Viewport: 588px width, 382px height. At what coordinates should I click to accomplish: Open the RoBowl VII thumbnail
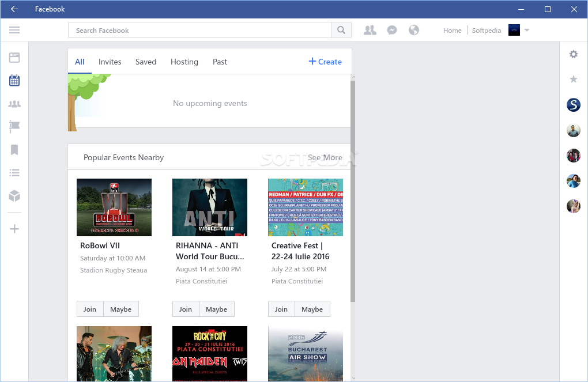click(x=114, y=207)
